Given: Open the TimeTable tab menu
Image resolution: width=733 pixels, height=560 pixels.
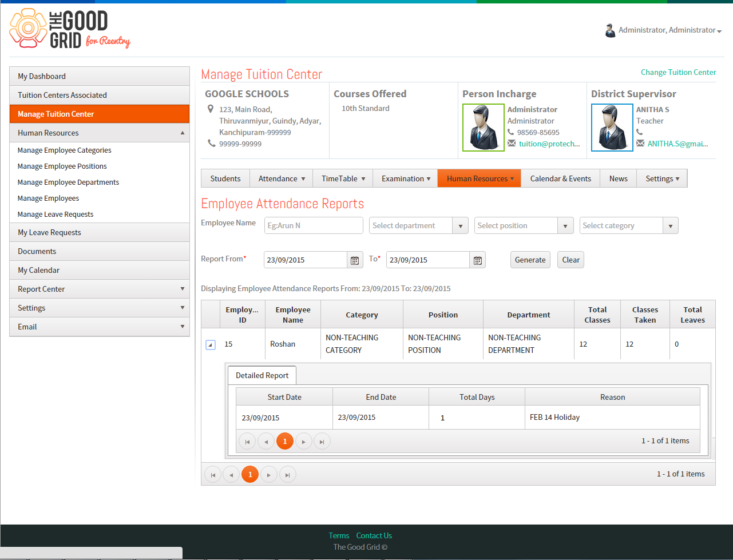Looking at the screenshot, I should click(x=343, y=178).
